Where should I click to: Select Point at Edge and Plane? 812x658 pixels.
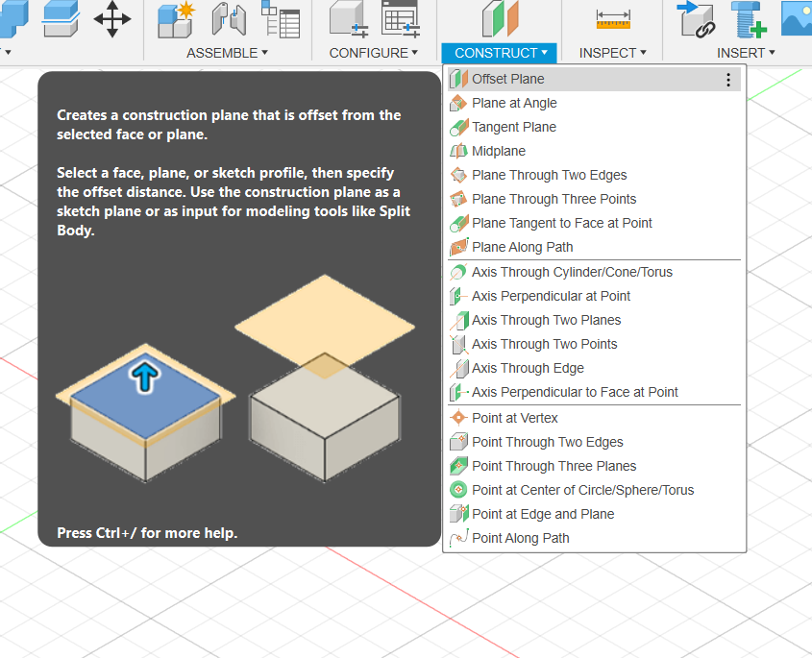[594, 514]
